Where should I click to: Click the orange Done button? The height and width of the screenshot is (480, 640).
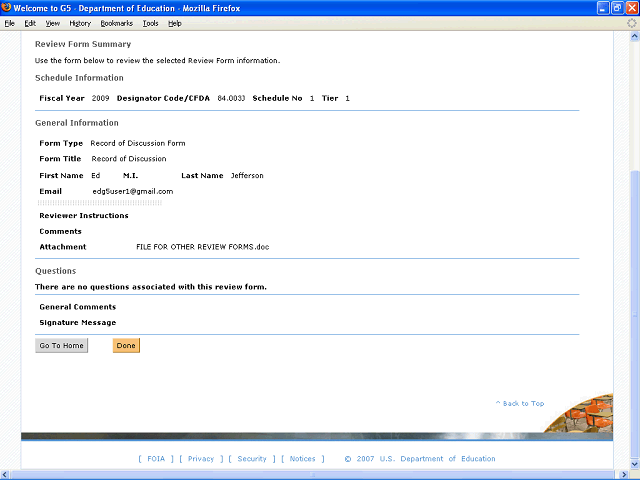pos(126,345)
